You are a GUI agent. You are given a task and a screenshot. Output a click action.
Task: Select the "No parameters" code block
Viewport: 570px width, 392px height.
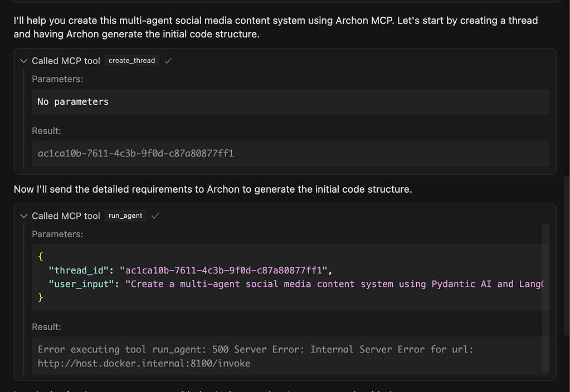(290, 102)
